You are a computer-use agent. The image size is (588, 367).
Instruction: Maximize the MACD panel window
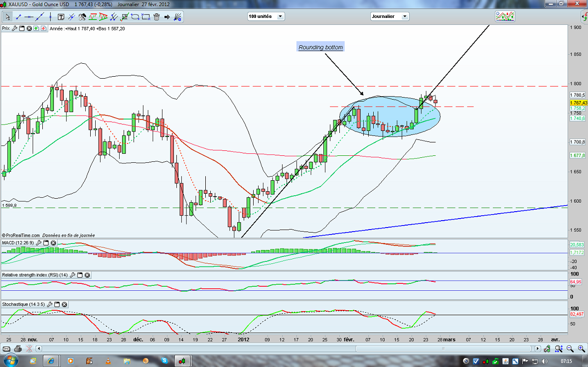(46, 243)
